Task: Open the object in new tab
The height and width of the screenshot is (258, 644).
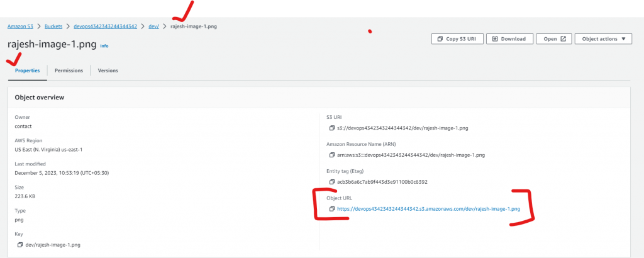Action: 553,39
